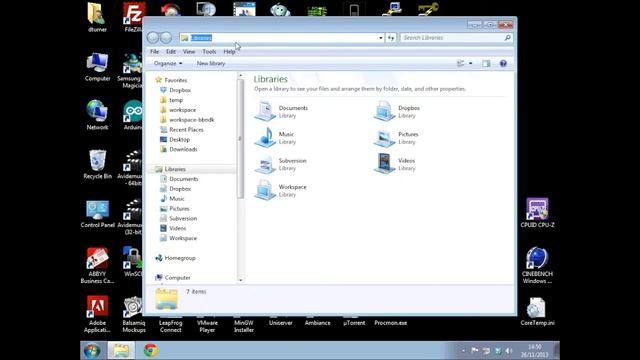Screen dimensions: 640x360
Task: Open the Music library icon
Action: coord(265,137)
